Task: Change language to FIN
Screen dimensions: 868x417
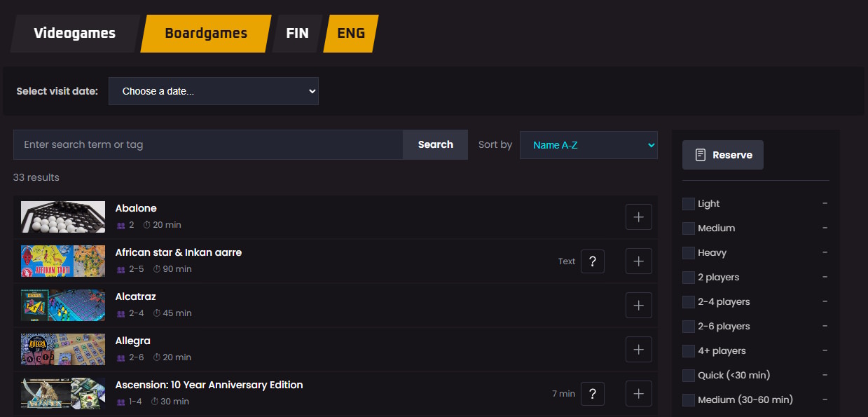Action: (x=297, y=34)
